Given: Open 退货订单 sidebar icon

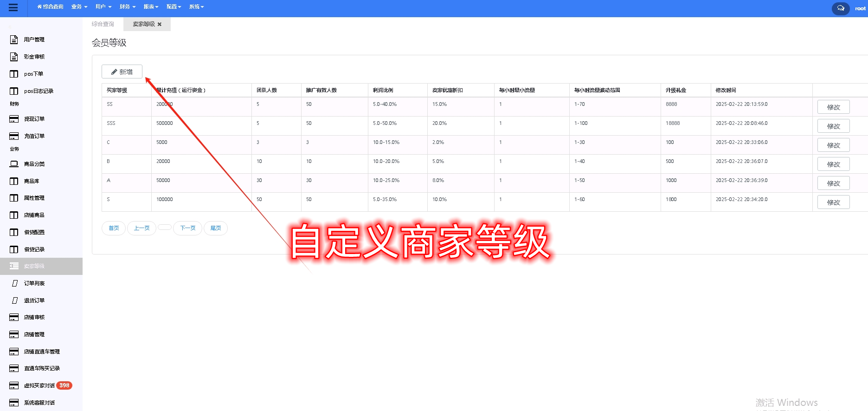Looking at the screenshot, I should (x=14, y=300).
